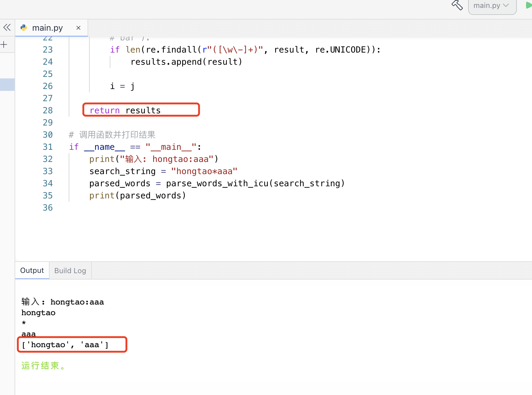Collapse the sidebar with the double-chevron icon
Viewport: 532px width, 395px height.
[x=7, y=27]
